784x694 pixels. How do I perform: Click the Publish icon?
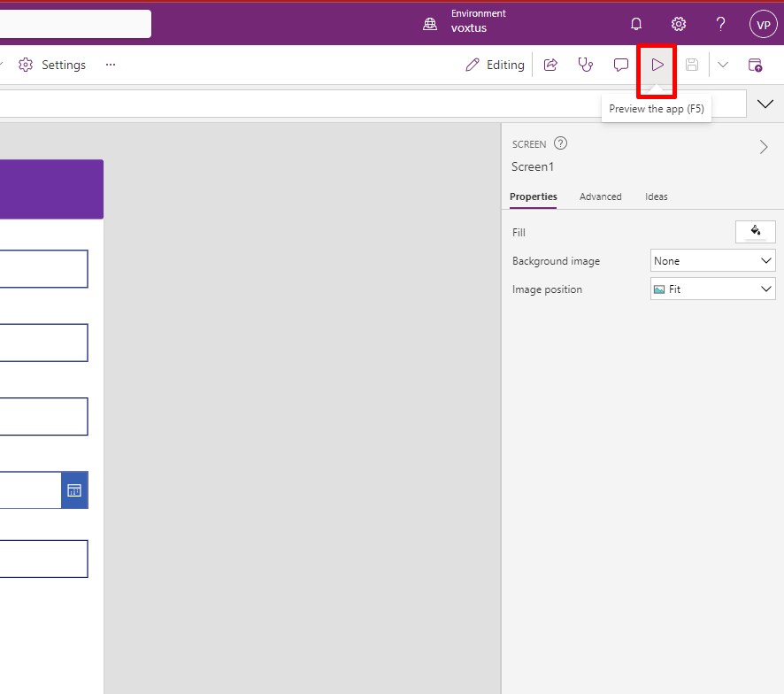click(755, 65)
